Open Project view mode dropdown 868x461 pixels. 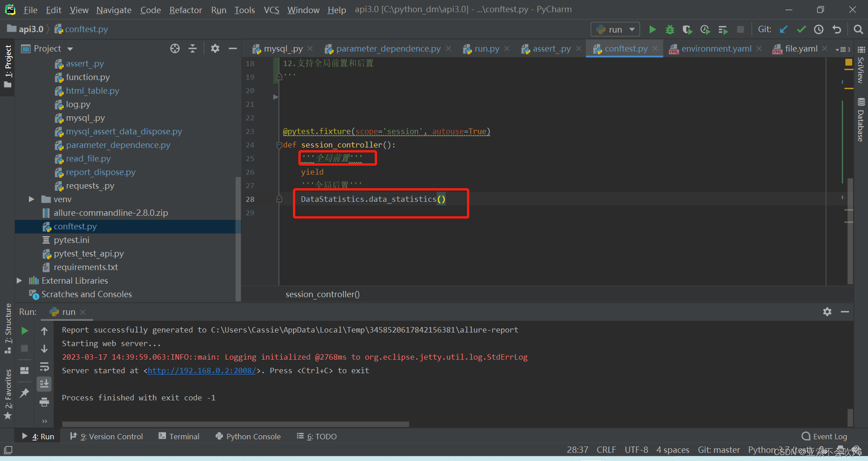(x=70, y=48)
